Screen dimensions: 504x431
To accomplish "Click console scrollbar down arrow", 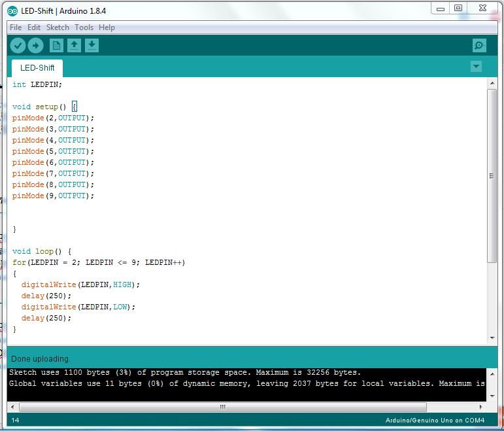I will pos(492,396).
